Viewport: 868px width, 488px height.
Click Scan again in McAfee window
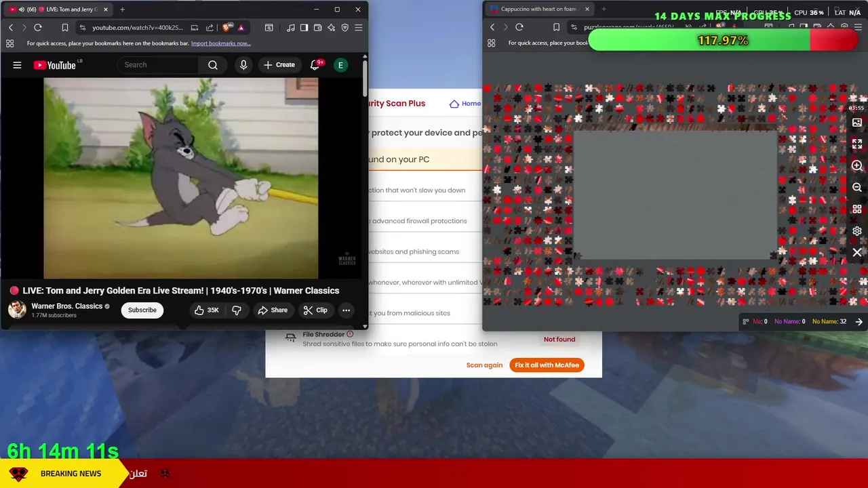coord(484,365)
